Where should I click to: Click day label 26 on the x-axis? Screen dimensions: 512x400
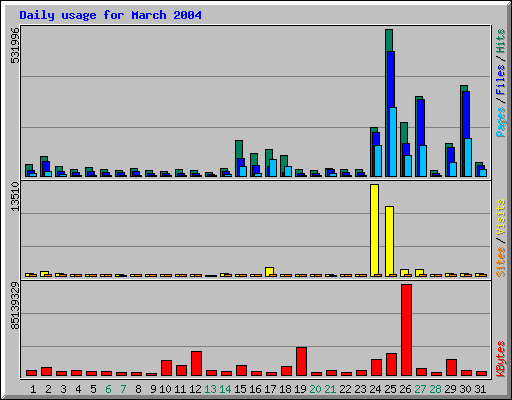pyautogui.click(x=405, y=389)
